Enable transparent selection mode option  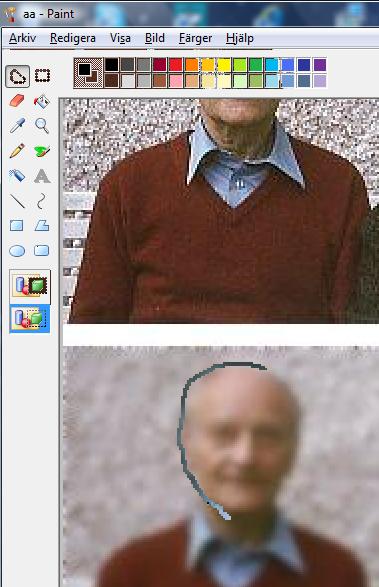pos(30,319)
